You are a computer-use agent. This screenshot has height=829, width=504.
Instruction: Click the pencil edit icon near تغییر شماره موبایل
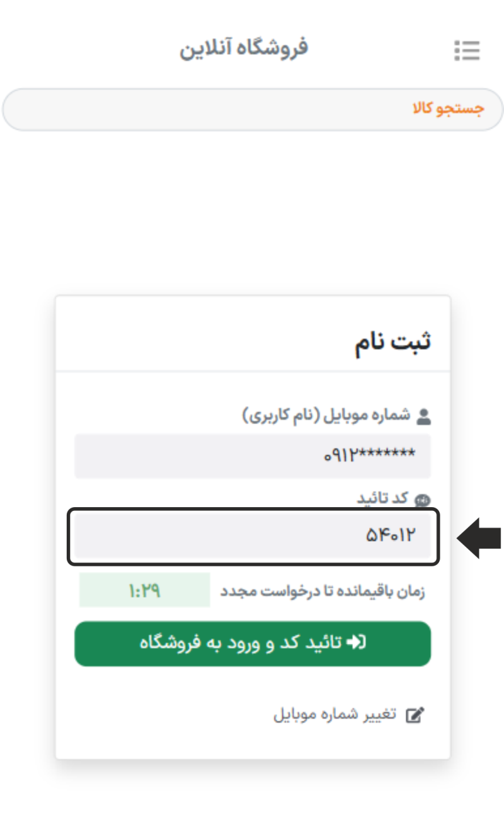tap(415, 715)
